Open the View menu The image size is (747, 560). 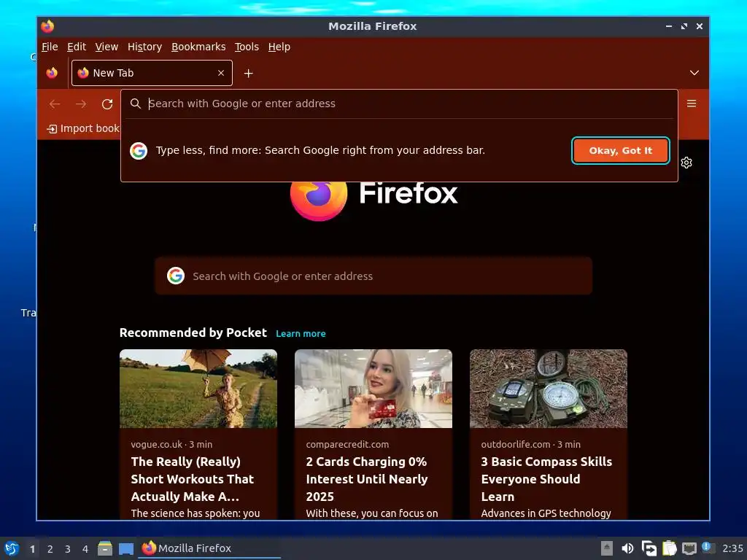tap(107, 47)
